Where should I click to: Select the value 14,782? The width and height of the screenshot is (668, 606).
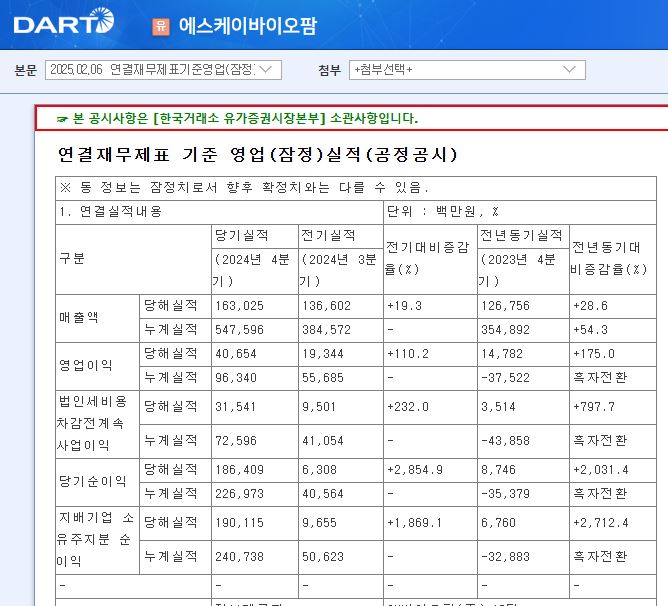pyautogui.click(x=502, y=354)
